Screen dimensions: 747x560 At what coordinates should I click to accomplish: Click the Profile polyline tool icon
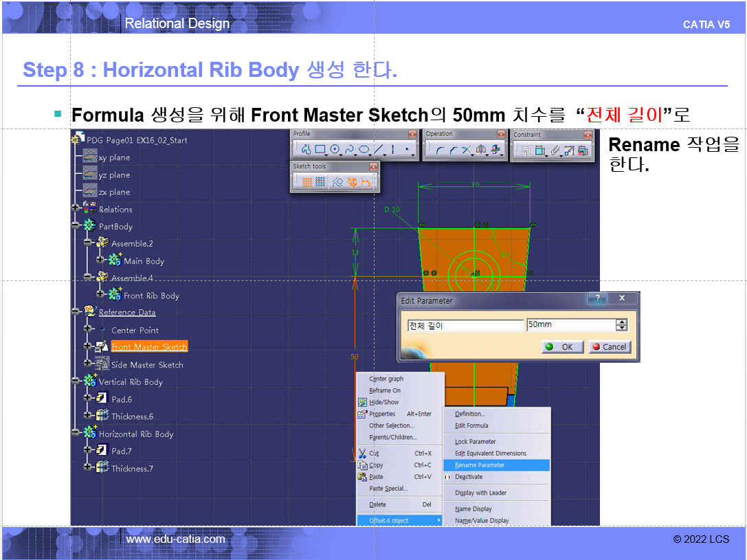(306, 150)
